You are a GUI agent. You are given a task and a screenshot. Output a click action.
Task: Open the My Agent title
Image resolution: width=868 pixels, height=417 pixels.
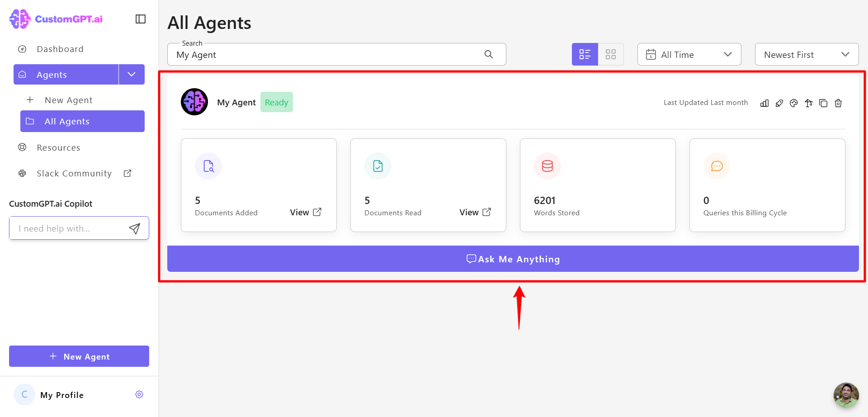[x=236, y=103]
